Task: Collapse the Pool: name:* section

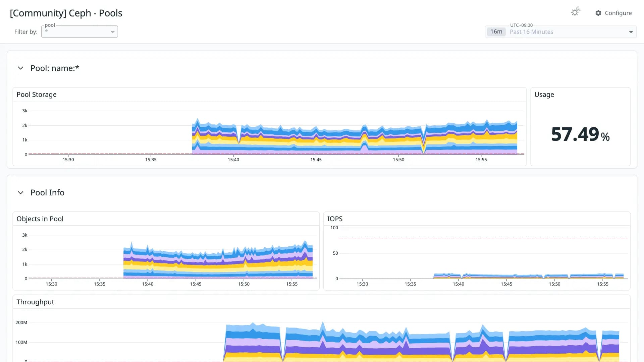Action: [20, 68]
